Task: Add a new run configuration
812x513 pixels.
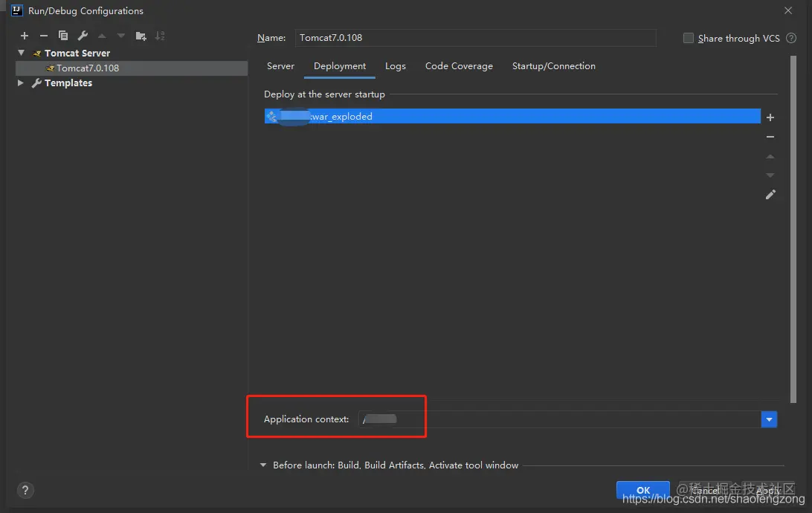Action: [25, 36]
